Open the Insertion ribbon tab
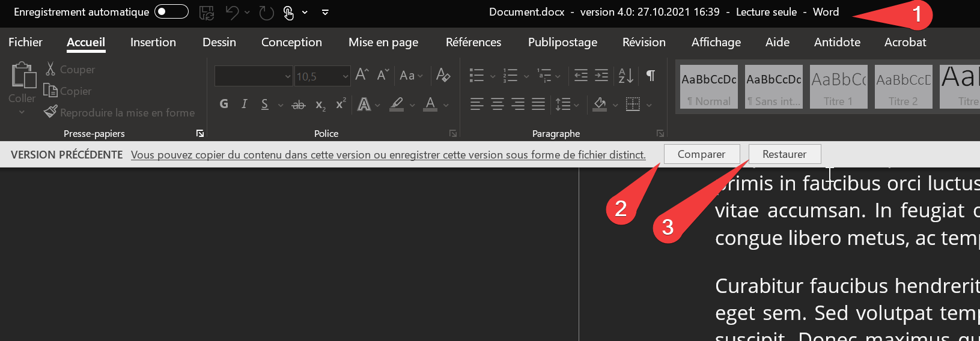 153,42
